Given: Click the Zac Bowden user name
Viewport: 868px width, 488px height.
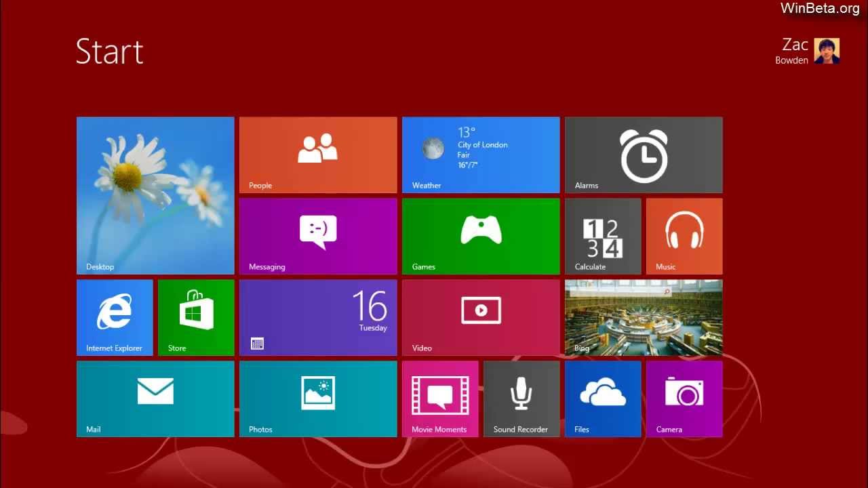Looking at the screenshot, I should (792, 51).
